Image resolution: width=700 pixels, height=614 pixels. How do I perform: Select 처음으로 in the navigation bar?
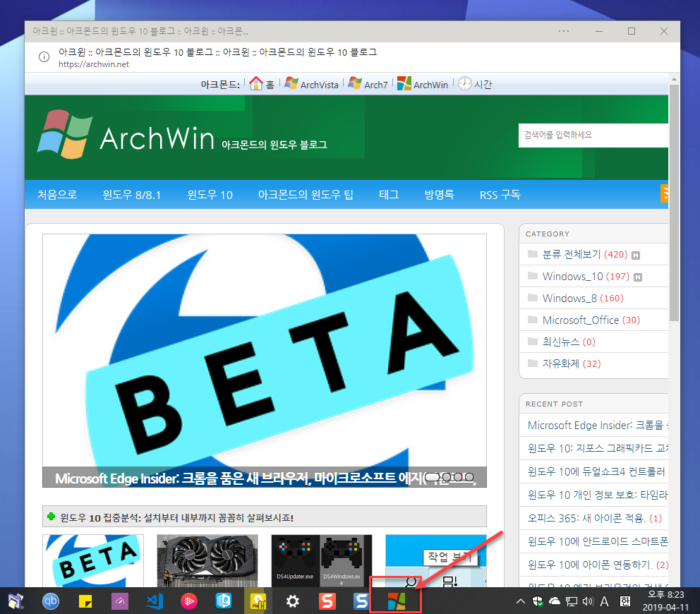point(57,195)
